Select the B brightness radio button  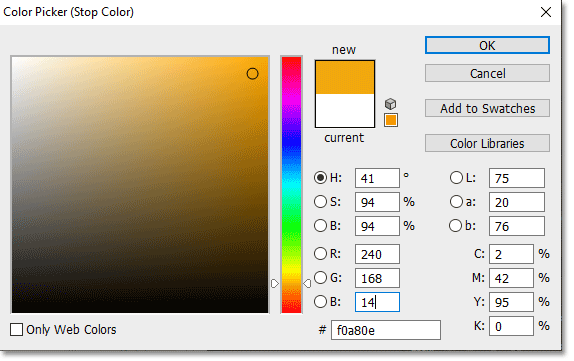320,226
